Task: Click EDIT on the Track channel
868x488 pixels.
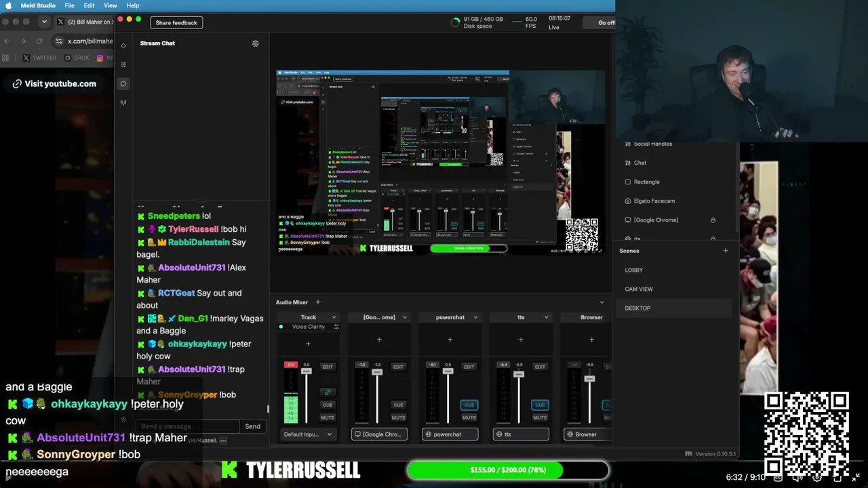Action: pyautogui.click(x=328, y=367)
